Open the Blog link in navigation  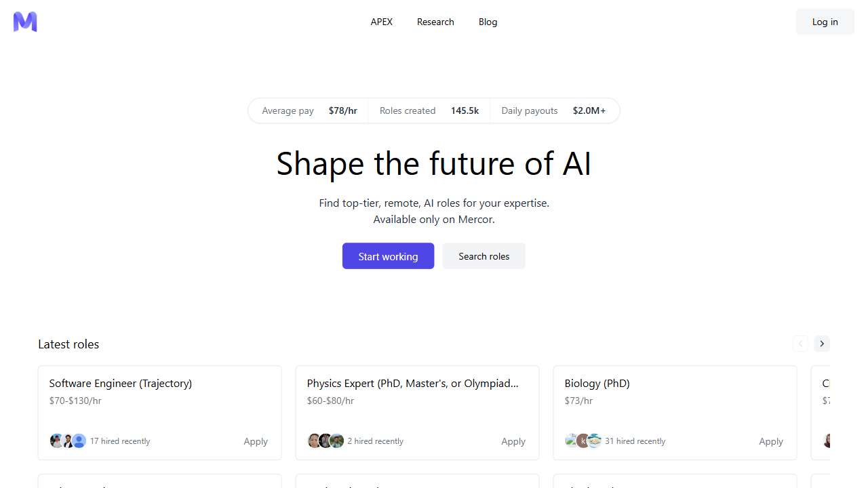click(488, 22)
